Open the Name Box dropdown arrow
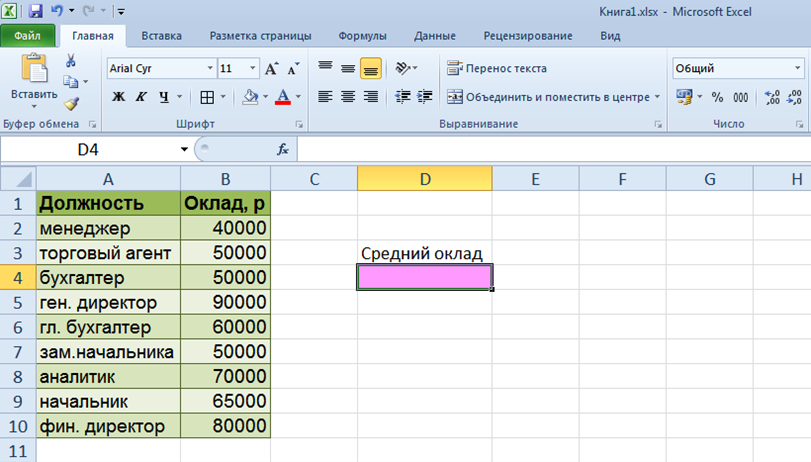 pyautogui.click(x=184, y=149)
